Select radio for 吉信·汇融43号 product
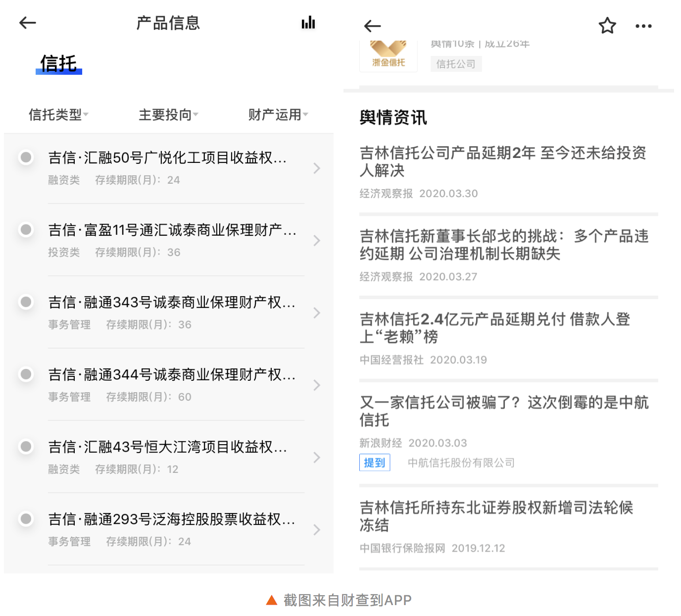The width and height of the screenshot is (681, 616). (26, 447)
